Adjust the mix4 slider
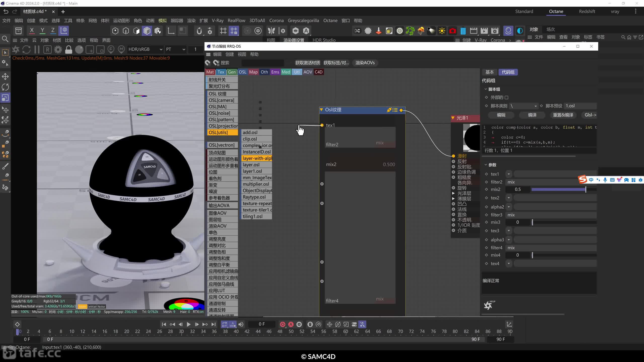This screenshot has height=362, width=644. click(x=563, y=255)
